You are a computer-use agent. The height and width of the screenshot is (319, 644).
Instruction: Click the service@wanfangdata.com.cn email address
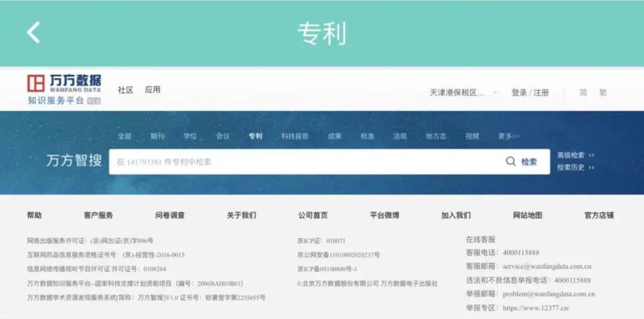(x=547, y=266)
